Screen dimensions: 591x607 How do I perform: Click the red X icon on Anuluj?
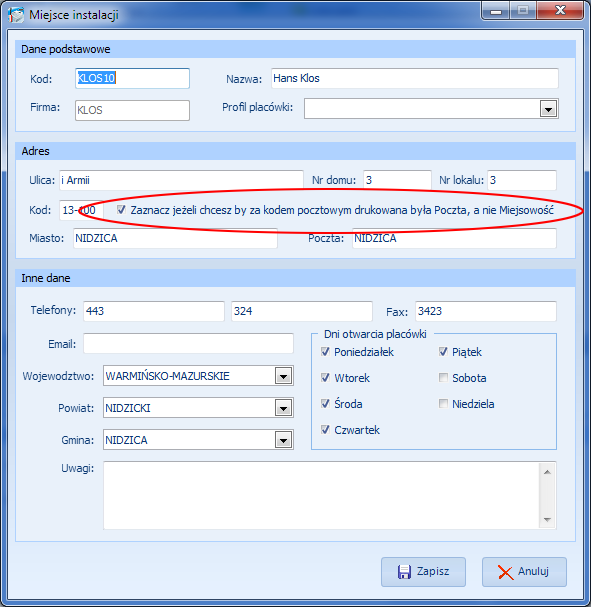pos(506,572)
